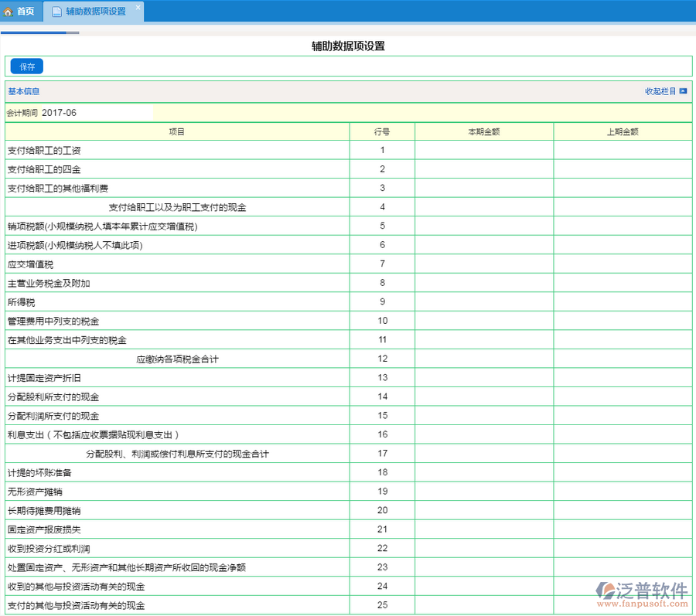The width and height of the screenshot is (696, 616).
Task: Click 本期金额 cell for 支付给职工的工资
Action: point(484,150)
